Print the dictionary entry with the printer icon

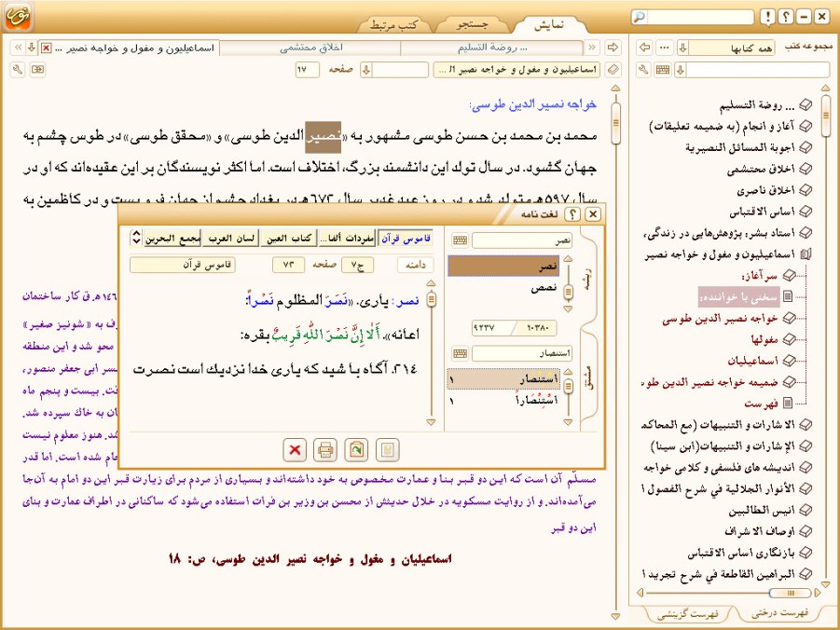pos(325,449)
